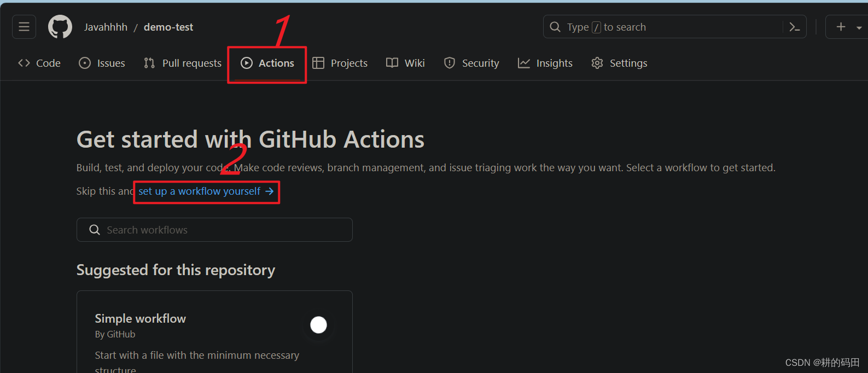Click the Simple workflow round logo
Viewport: 868px width, 373px height.
click(x=318, y=325)
